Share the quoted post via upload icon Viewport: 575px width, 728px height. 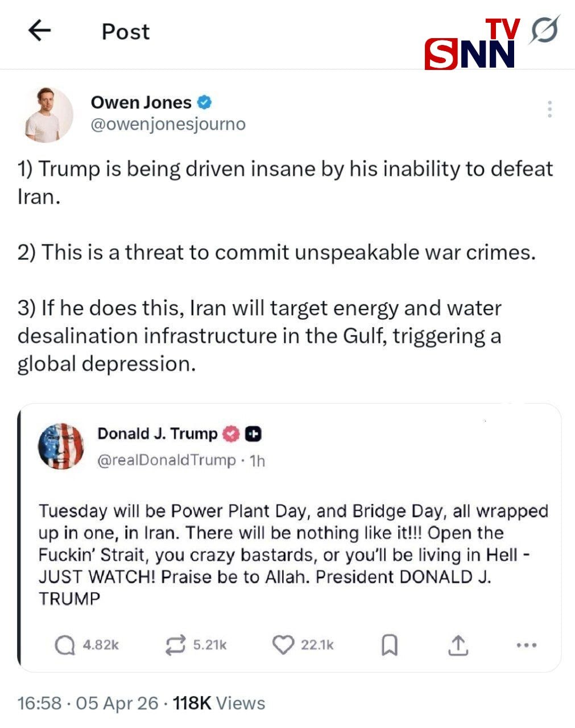tap(458, 645)
